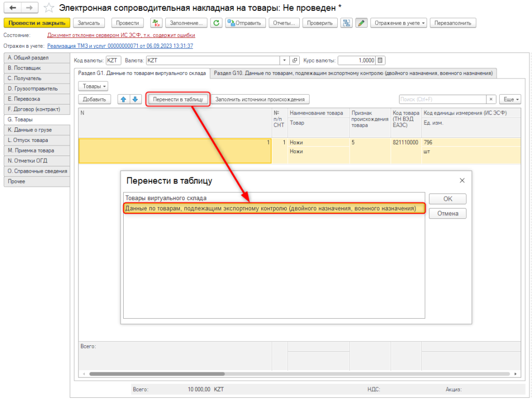Move row up with blue arrow
532x403 pixels.
[x=124, y=99]
